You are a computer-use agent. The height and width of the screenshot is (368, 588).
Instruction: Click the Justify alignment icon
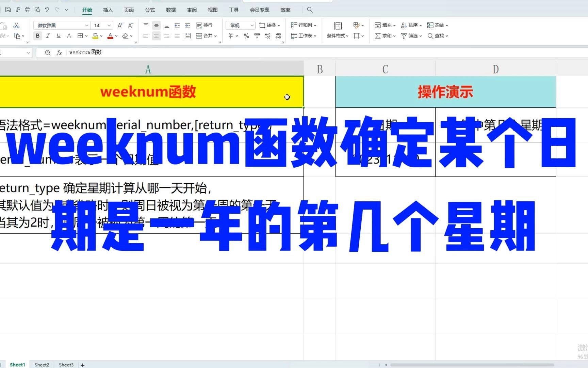pyautogui.click(x=177, y=36)
